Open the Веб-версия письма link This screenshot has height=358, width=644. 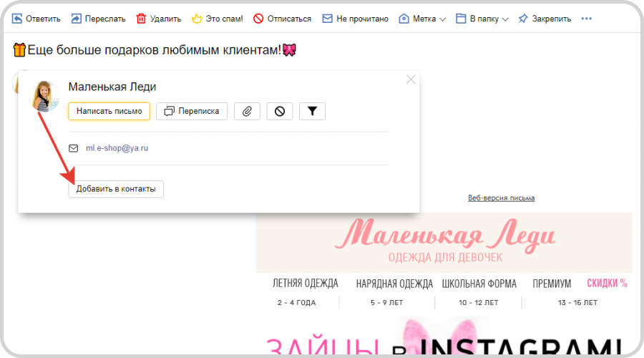point(501,198)
